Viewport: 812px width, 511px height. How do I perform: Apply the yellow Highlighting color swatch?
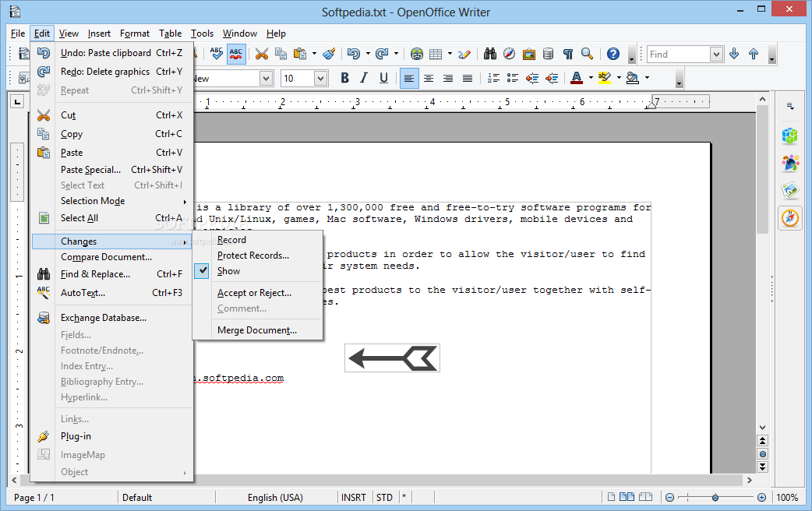tap(605, 78)
